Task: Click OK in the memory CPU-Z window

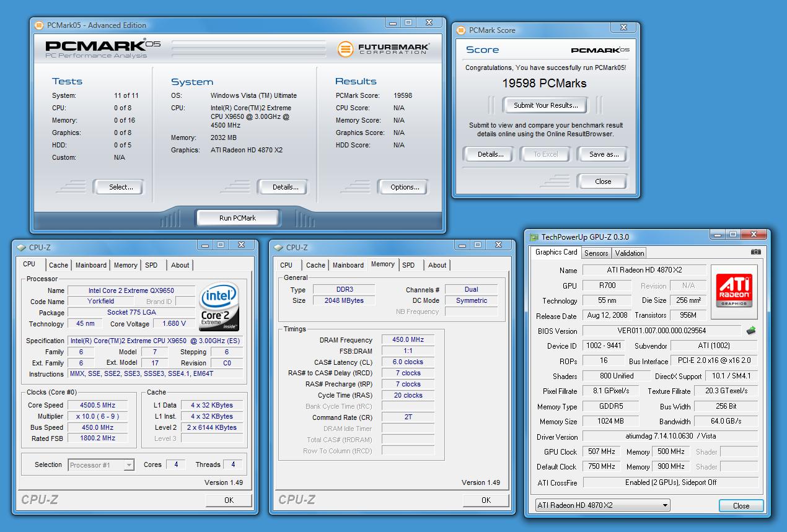Action: pyautogui.click(x=486, y=500)
